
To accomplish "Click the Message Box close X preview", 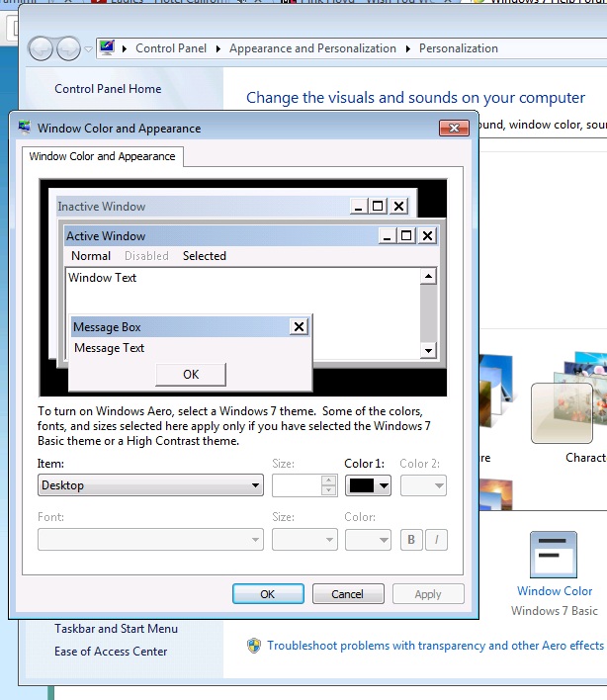I will coord(299,327).
